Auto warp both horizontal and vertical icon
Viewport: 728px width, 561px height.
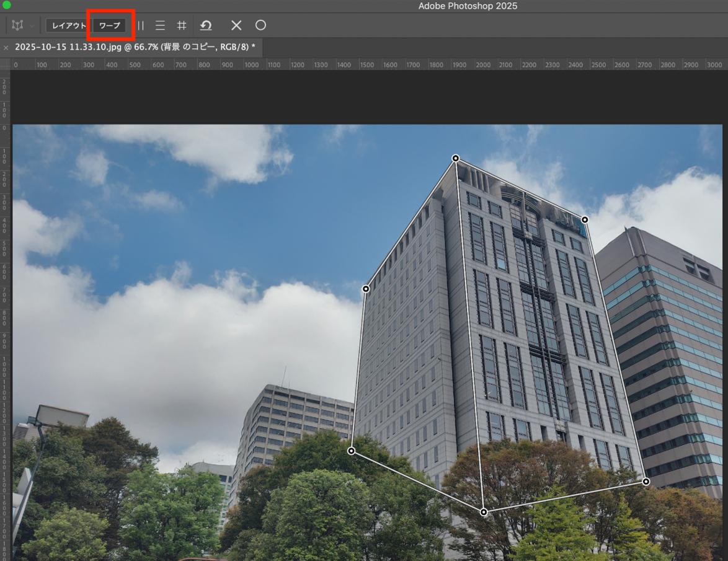coord(182,25)
